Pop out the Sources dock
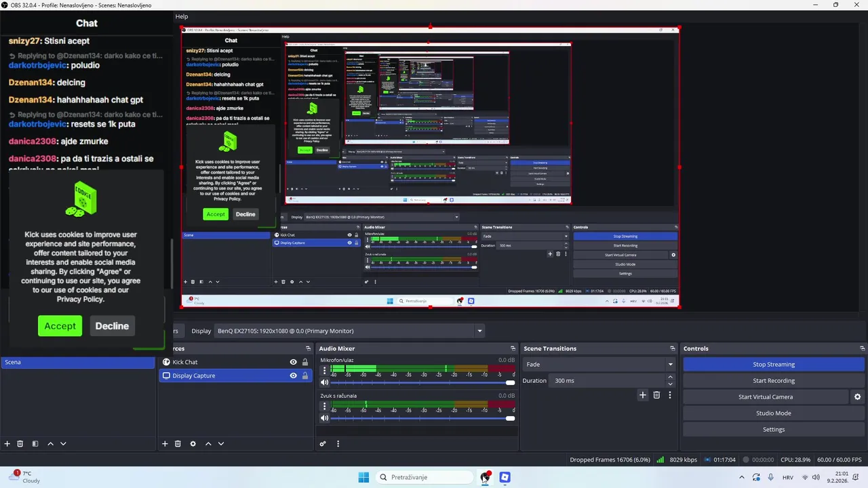Image resolution: width=868 pixels, height=488 pixels. click(x=310, y=348)
